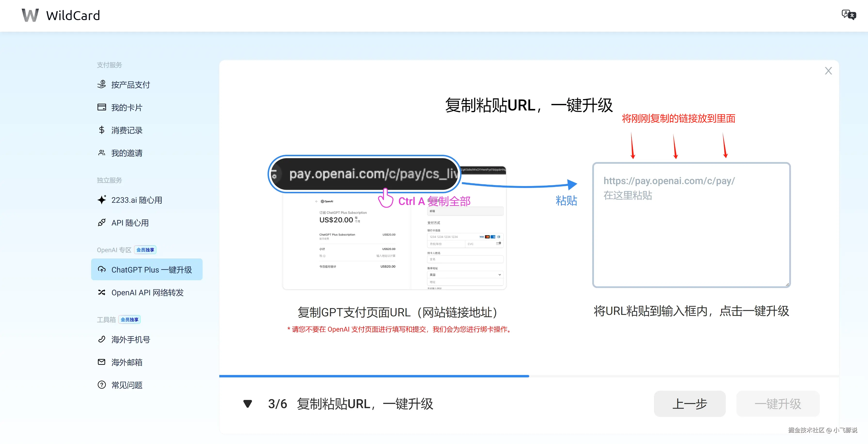Viewport: 868px width, 444px height.
Task: Click the API 随心用 rocket icon
Action: (102, 222)
